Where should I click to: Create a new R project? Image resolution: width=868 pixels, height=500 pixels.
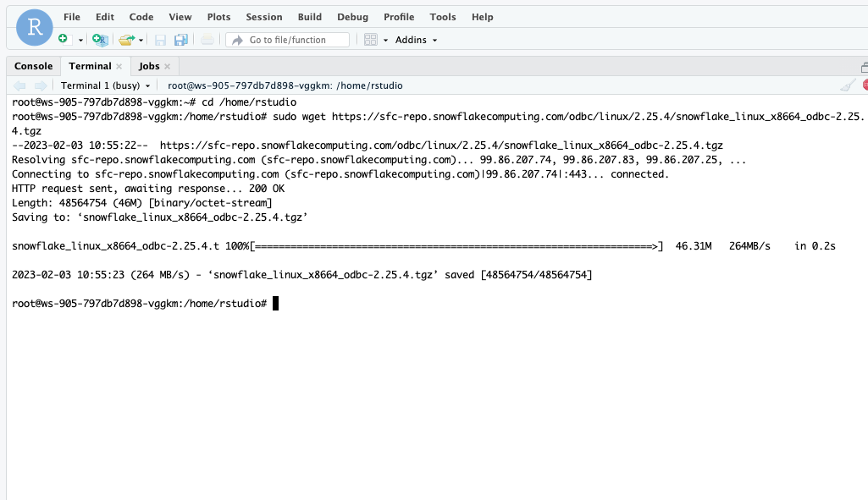100,39
